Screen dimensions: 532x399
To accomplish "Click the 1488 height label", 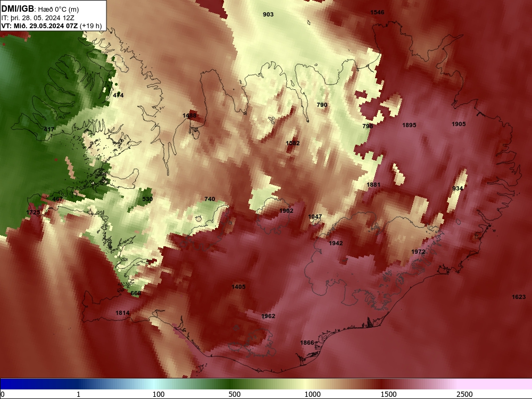I will (x=189, y=115).
